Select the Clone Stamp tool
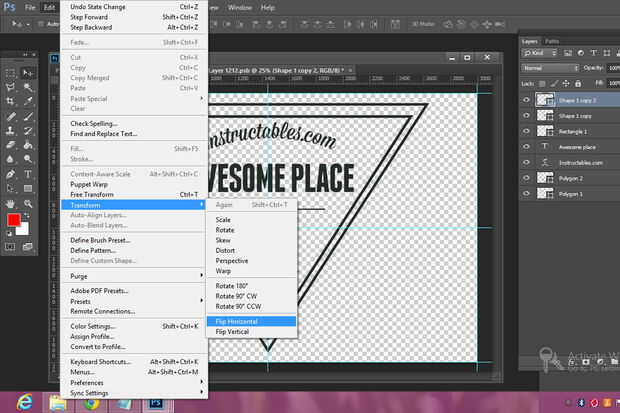620x413 pixels. pos(10,131)
